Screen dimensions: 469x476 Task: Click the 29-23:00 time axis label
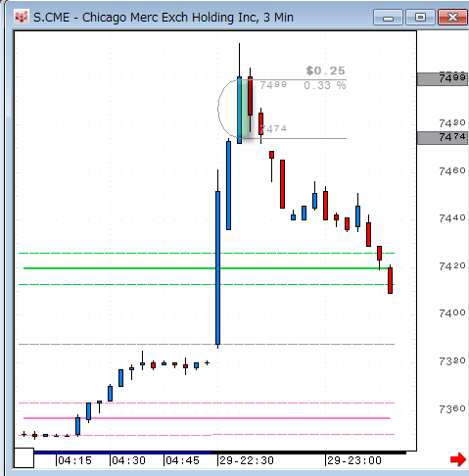354,460
